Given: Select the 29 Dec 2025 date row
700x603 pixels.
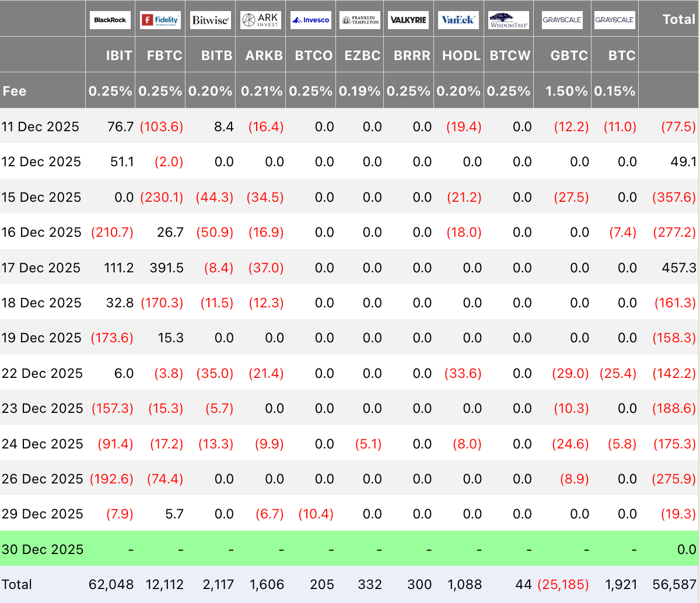Looking at the screenshot, I should click(x=350, y=514).
